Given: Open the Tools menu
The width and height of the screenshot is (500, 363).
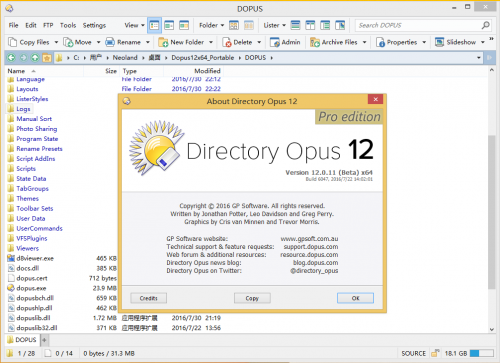Looking at the screenshot, I should 68,25.
